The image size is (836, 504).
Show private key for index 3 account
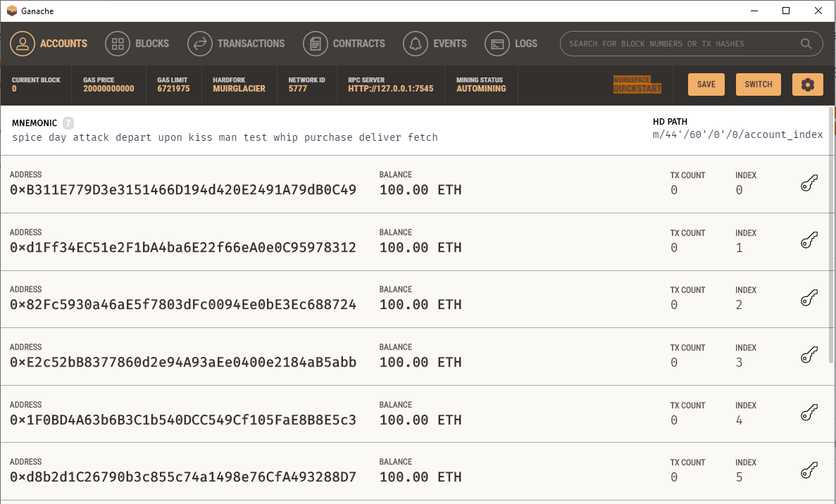[x=809, y=355]
